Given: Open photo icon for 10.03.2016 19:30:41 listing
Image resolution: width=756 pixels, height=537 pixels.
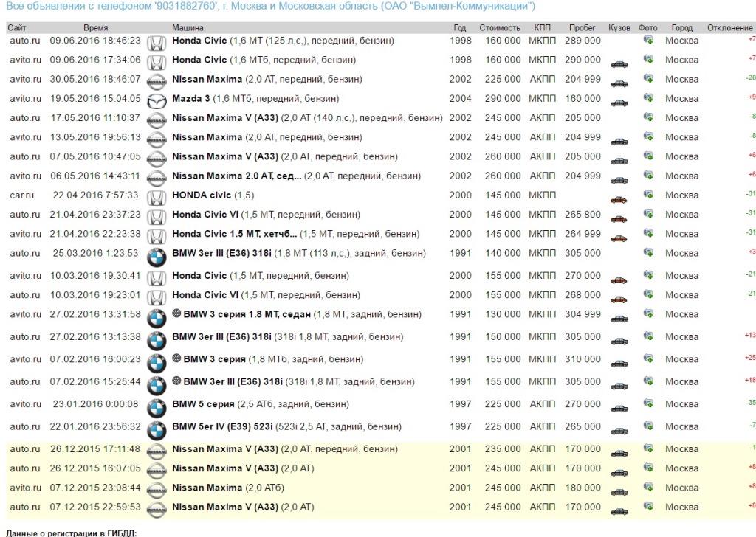Looking at the screenshot, I should coord(648,275).
